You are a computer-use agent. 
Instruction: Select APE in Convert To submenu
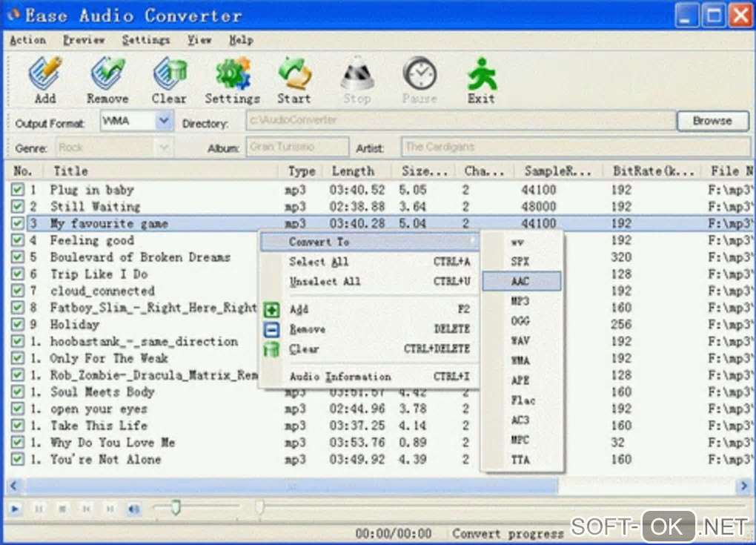[522, 380]
